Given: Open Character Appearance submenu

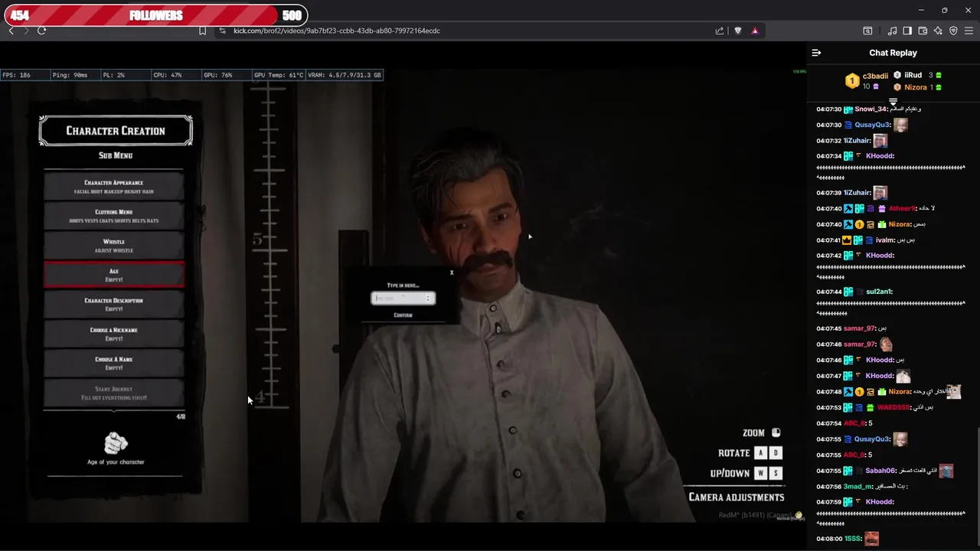Looking at the screenshot, I should click(x=114, y=187).
